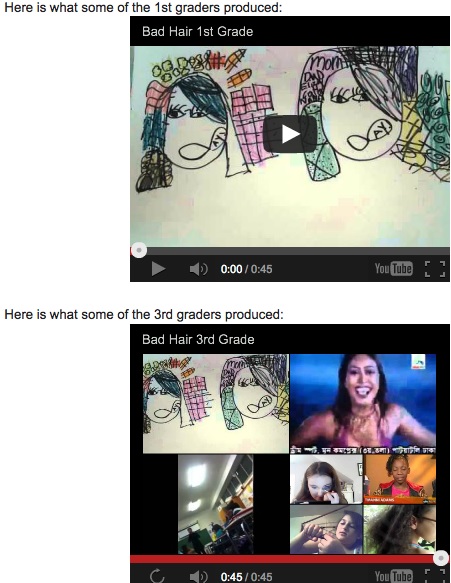Play the Bad Hair 1st Grade video from control bar
This screenshot has width=451, height=583.
(158, 269)
